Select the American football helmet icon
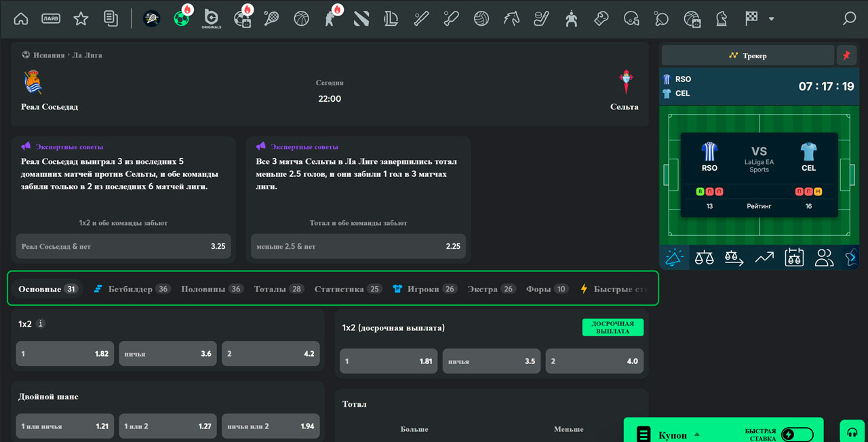Screen dimensions: 868x442 (x=631, y=19)
